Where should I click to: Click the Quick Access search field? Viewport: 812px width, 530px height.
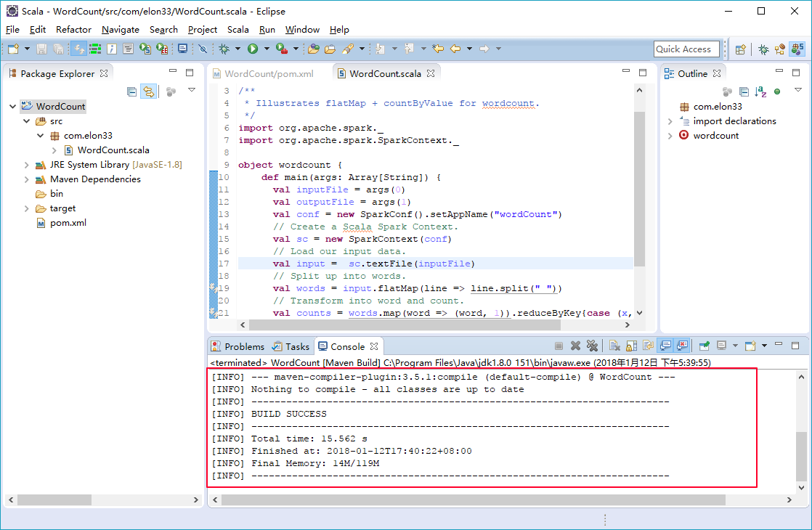(x=686, y=49)
